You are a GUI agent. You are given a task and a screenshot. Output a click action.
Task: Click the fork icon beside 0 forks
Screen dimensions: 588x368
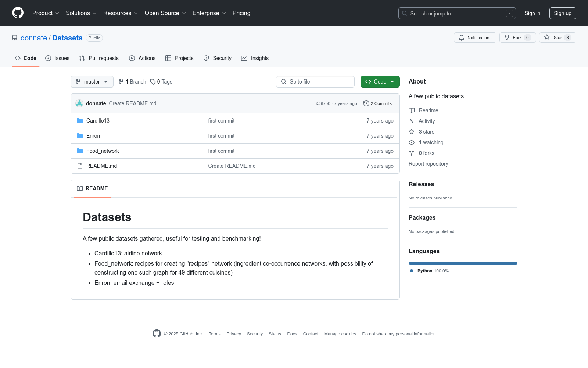point(412,153)
